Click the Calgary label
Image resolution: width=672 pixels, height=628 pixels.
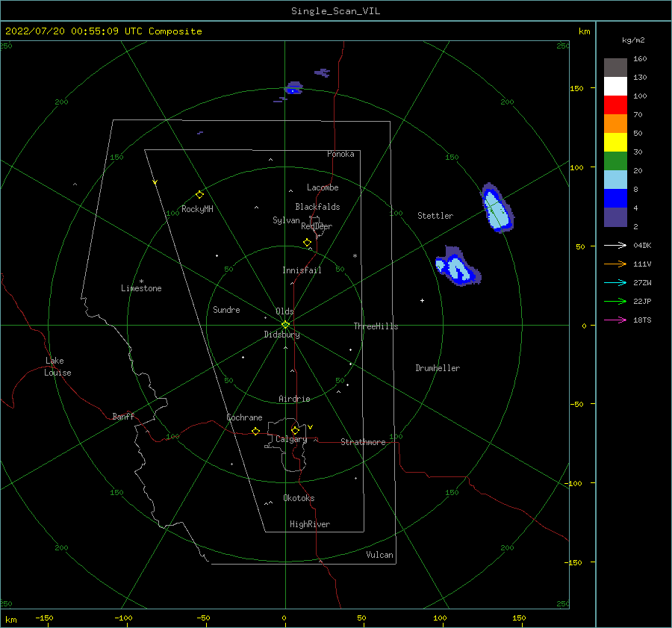coord(291,439)
